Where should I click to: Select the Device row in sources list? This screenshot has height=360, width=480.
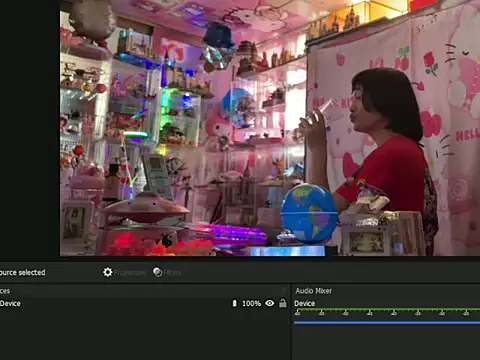(144, 303)
